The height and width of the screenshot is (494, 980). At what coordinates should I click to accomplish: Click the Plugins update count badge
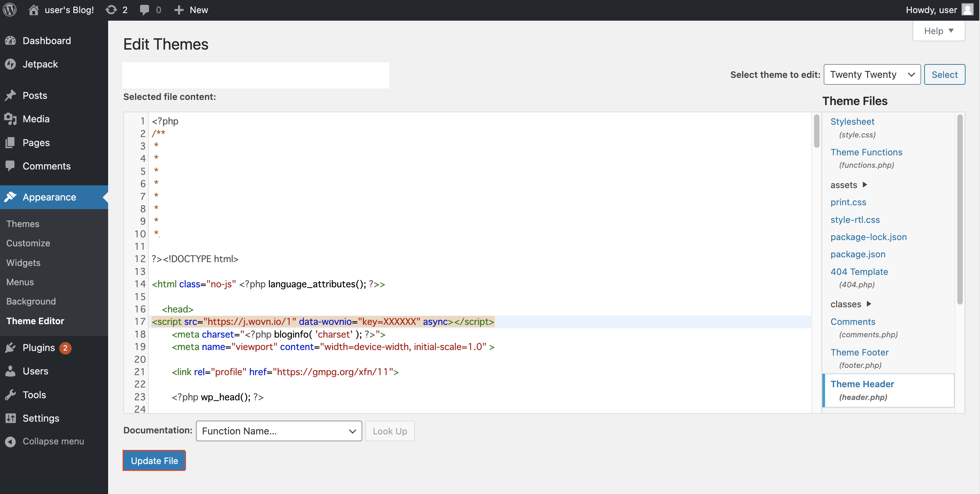point(65,348)
